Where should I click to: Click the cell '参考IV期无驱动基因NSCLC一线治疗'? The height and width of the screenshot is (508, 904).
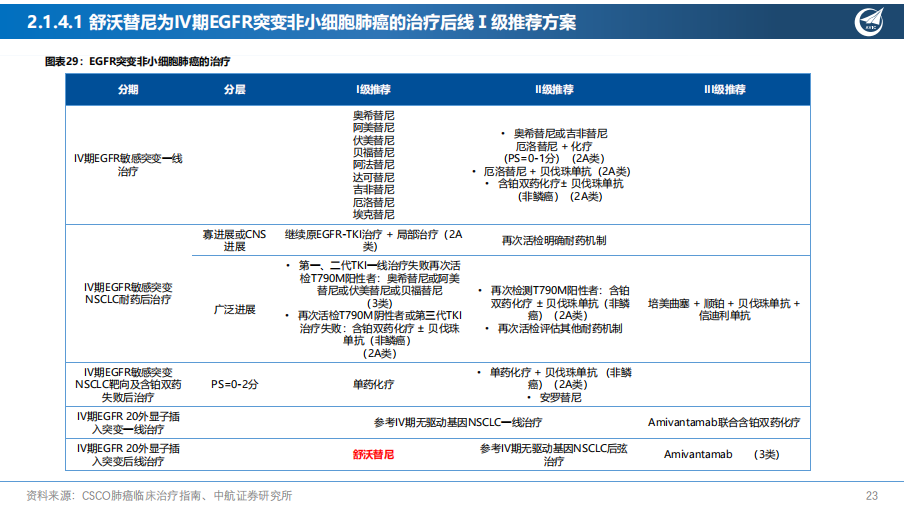[x=458, y=423]
